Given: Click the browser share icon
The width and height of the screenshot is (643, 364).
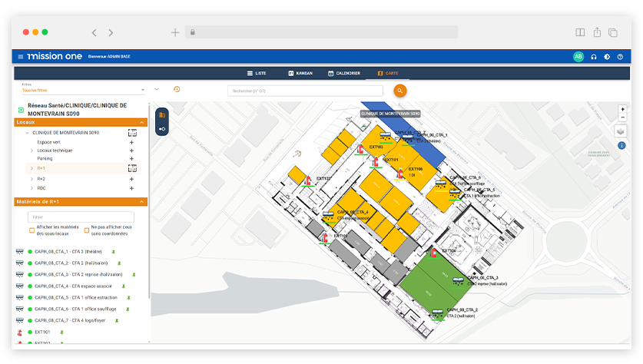Looking at the screenshot, I should 597,32.
